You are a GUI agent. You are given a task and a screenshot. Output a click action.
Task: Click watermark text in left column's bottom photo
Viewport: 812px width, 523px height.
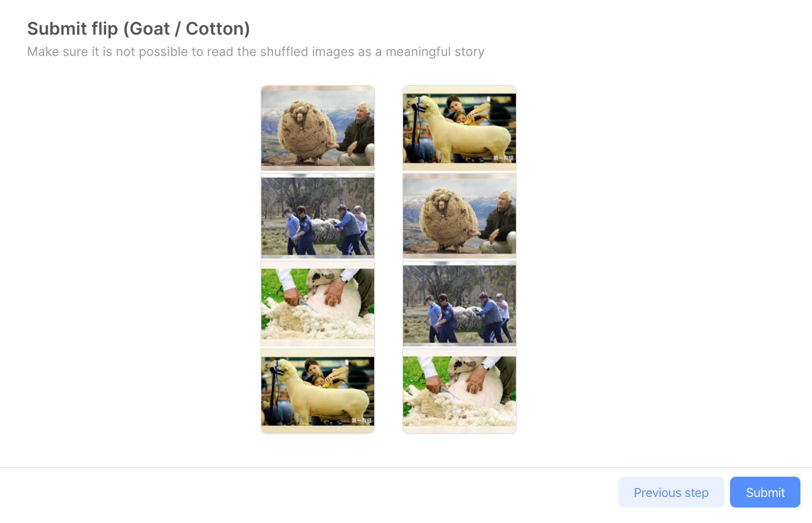[x=362, y=421]
